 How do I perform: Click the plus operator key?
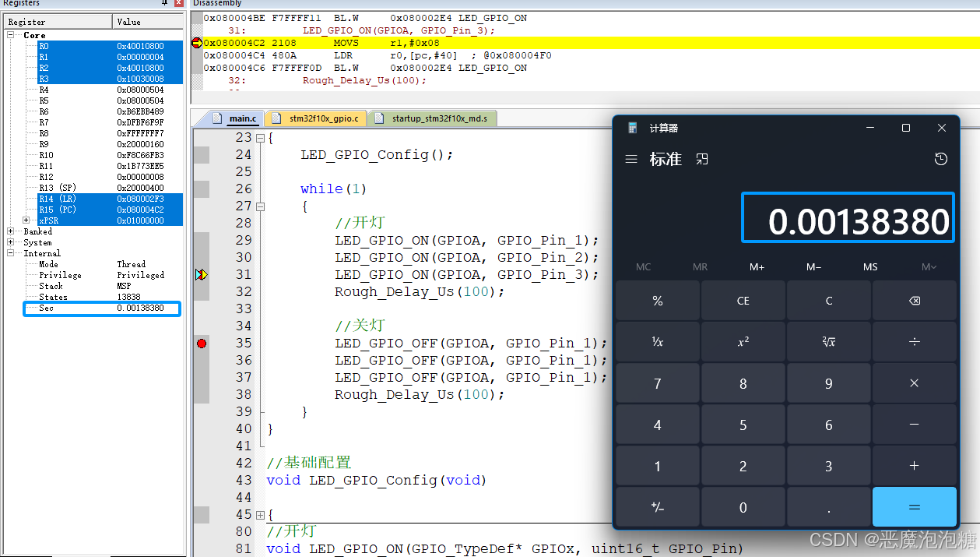[x=914, y=466]
